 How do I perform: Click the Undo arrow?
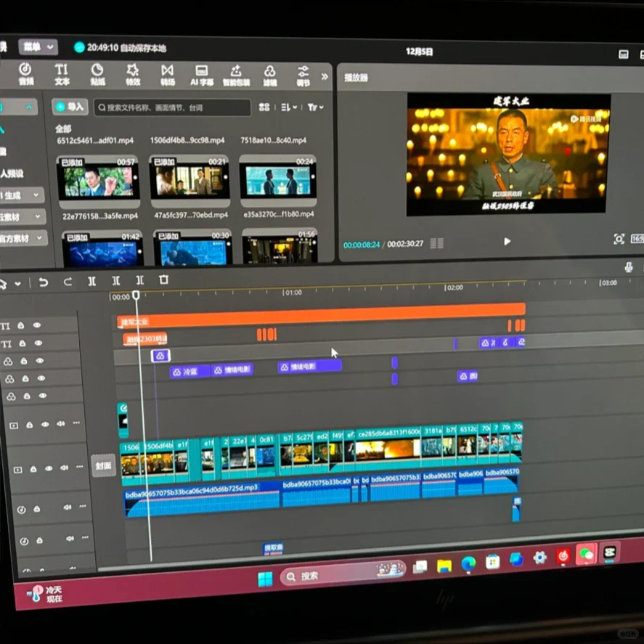click(43, 282)
